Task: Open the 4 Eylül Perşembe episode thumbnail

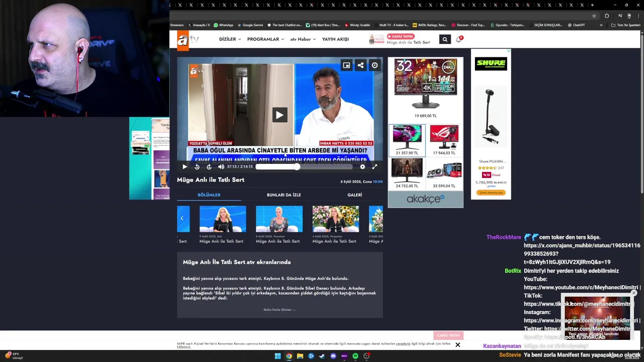Action: click(336, 219)
